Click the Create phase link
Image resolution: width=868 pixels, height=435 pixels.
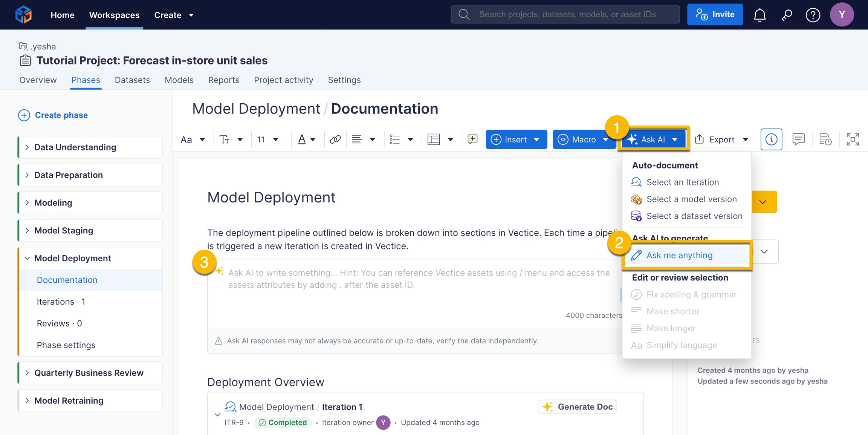tap(61, 115)
